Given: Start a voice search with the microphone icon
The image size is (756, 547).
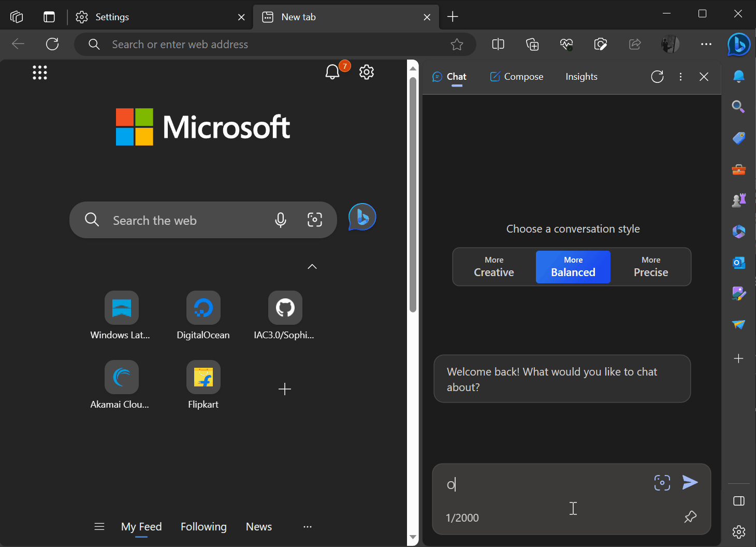Looking at the screenshot, I should [x=281, y=220].
